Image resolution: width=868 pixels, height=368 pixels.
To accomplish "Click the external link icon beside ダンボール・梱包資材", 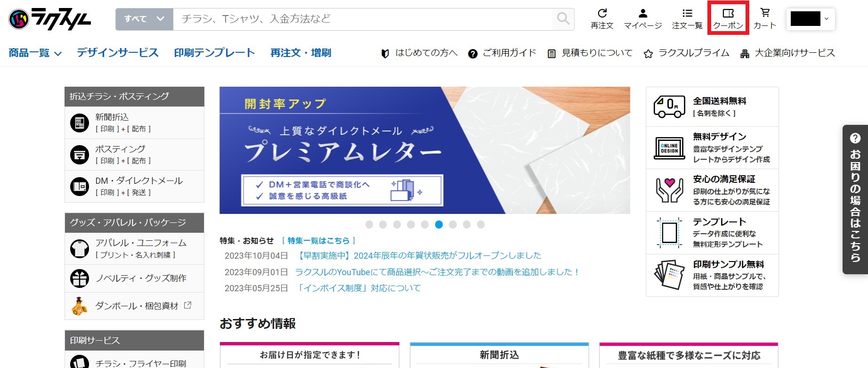I will (x=187, y=305).
